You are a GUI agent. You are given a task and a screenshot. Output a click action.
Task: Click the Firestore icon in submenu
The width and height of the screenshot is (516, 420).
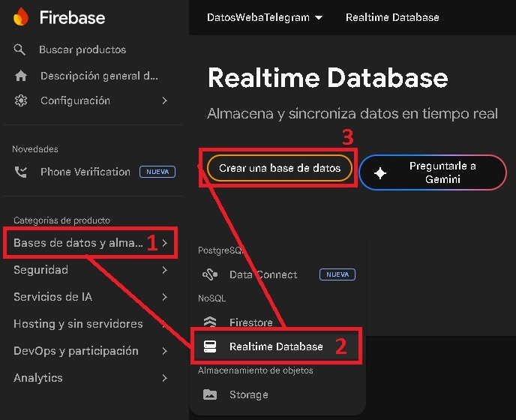click(x=210, y=322)
